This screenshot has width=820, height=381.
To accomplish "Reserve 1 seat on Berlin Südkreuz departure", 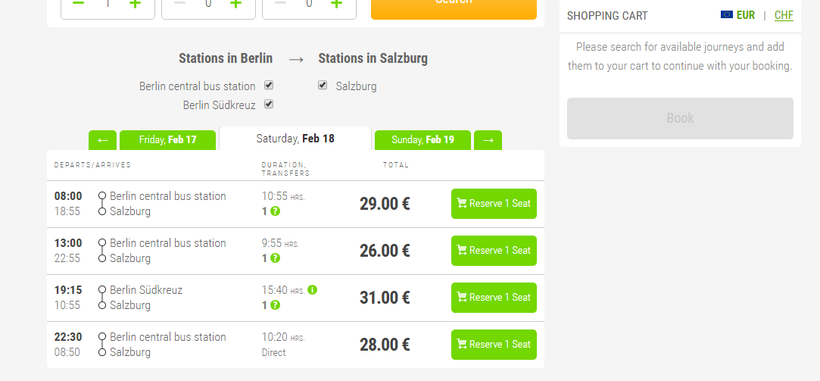I will tap(494, 297).
